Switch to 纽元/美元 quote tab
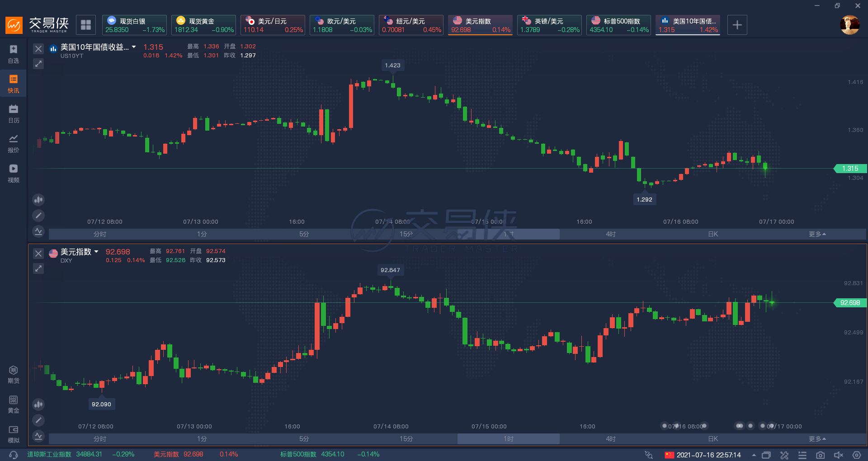Image resolution: width=868 pixels, height=461 pixels. (411, 25)
